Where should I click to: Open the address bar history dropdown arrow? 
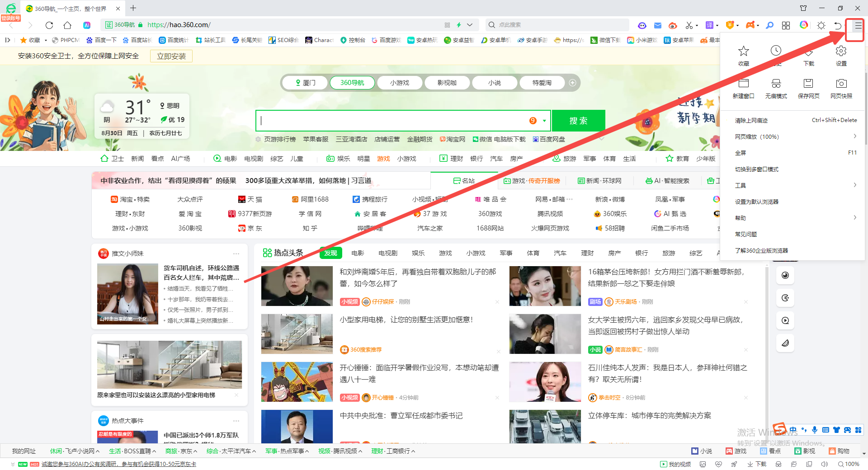[470, 25]
